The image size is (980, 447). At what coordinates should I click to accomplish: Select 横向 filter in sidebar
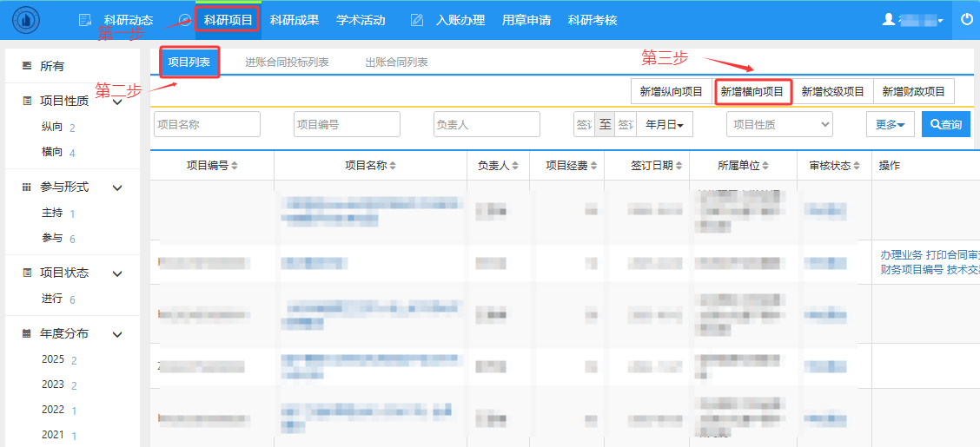52,153
